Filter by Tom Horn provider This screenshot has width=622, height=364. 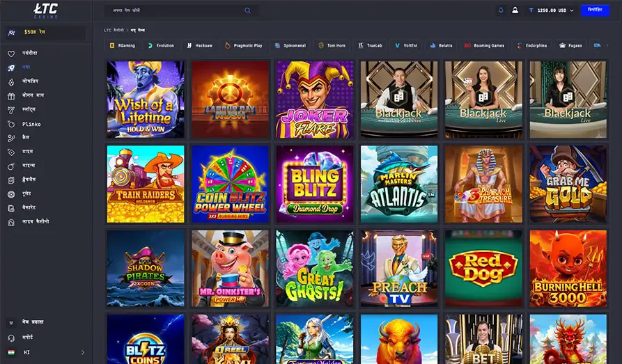pos(332,46)
